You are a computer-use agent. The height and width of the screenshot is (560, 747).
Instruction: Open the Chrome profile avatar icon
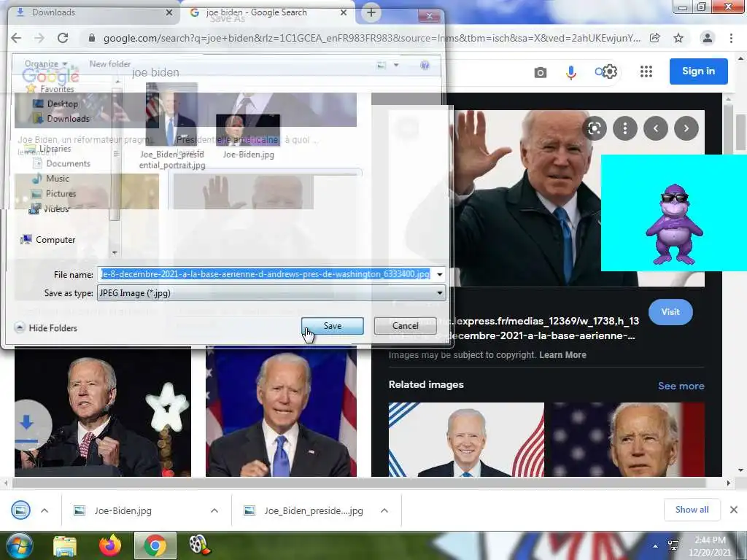point(708,38)
